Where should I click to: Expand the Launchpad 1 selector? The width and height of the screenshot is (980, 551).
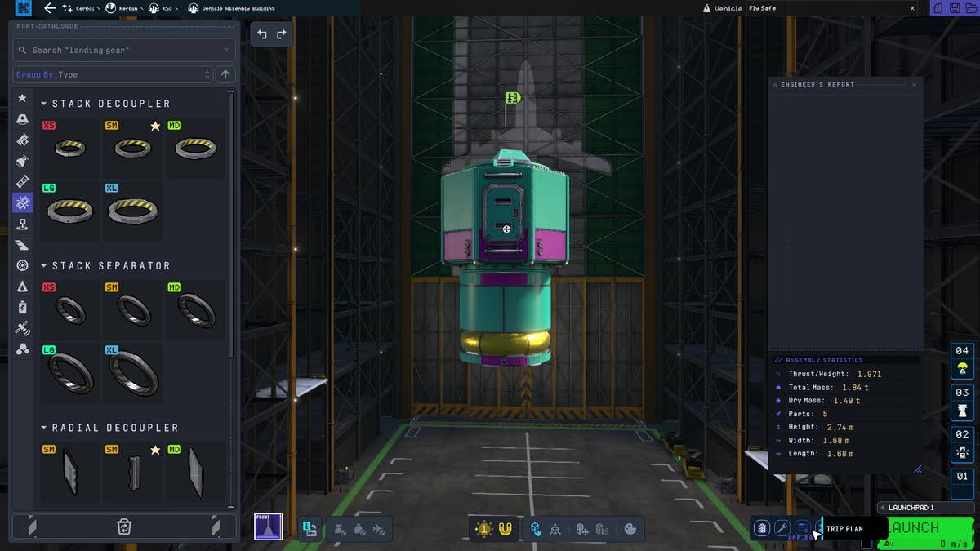[926, 508]
